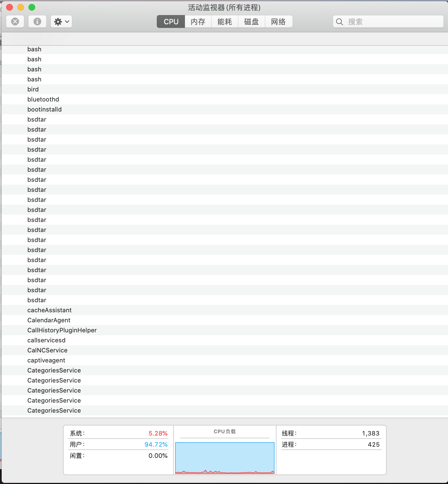
Task: Click the magnifying glass search icon
Action: 339,22
